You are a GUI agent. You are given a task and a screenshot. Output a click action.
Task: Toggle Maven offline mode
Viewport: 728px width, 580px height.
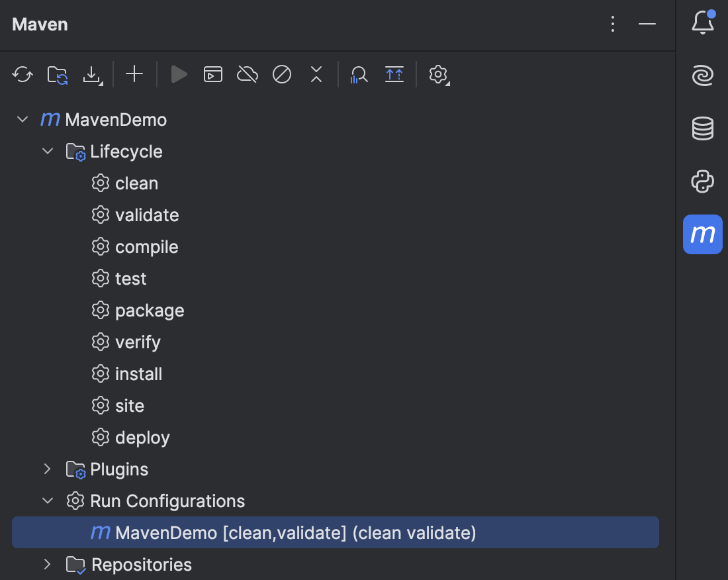(247, 74)
